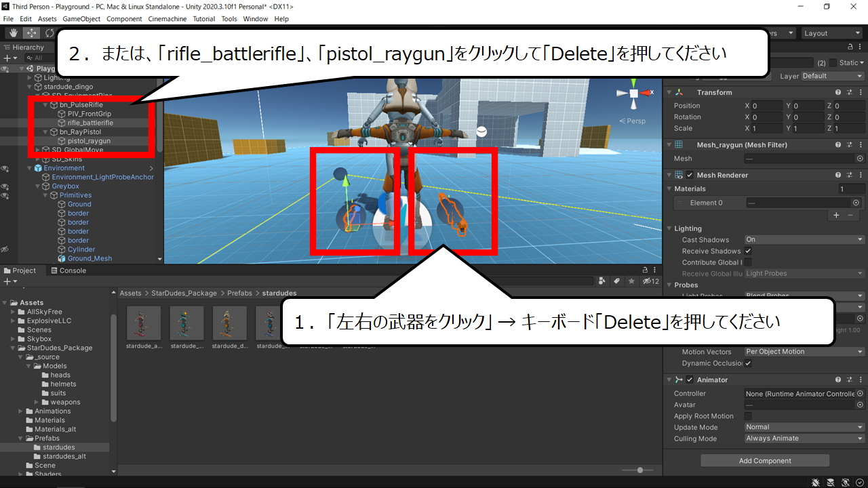Screen dimensions: 868x488
Task: Click the Add Component button
Action: coord(765,461)
